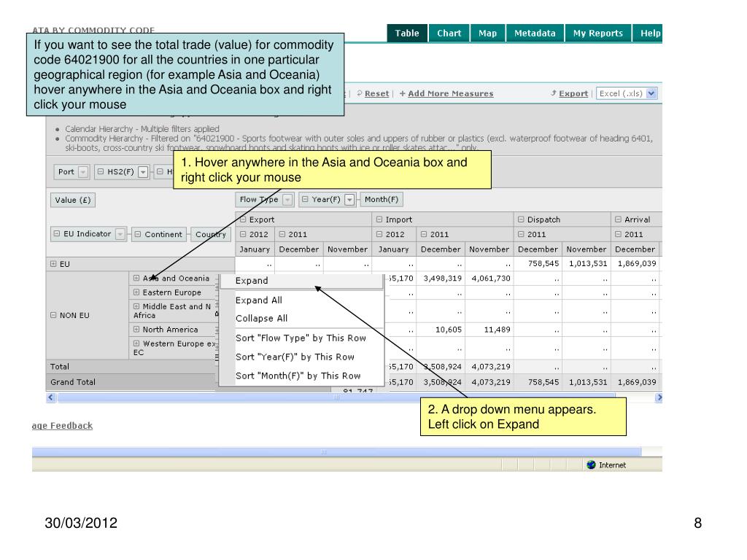Screen dimensions: 747x560
Task: Click the Value (£) measure button
Action: (73, 200)
